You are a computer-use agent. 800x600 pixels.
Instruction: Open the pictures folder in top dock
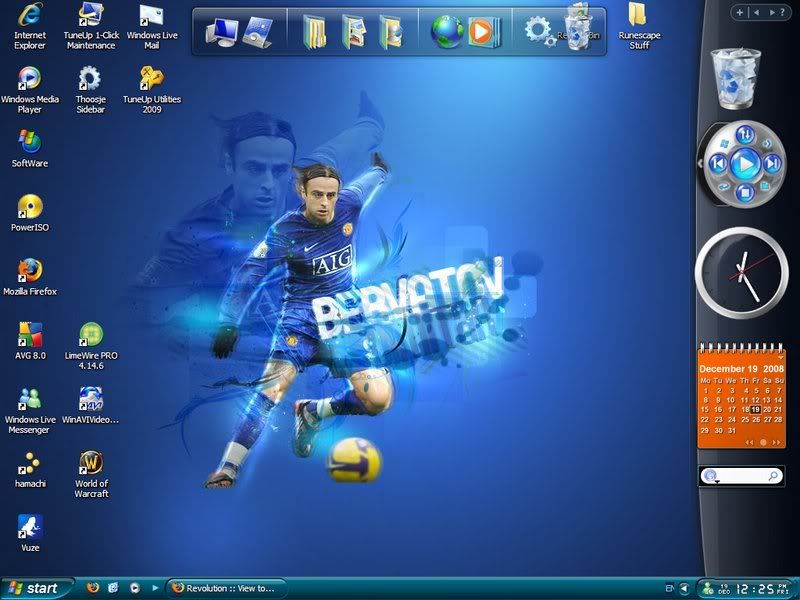click(x=354, y=32)
